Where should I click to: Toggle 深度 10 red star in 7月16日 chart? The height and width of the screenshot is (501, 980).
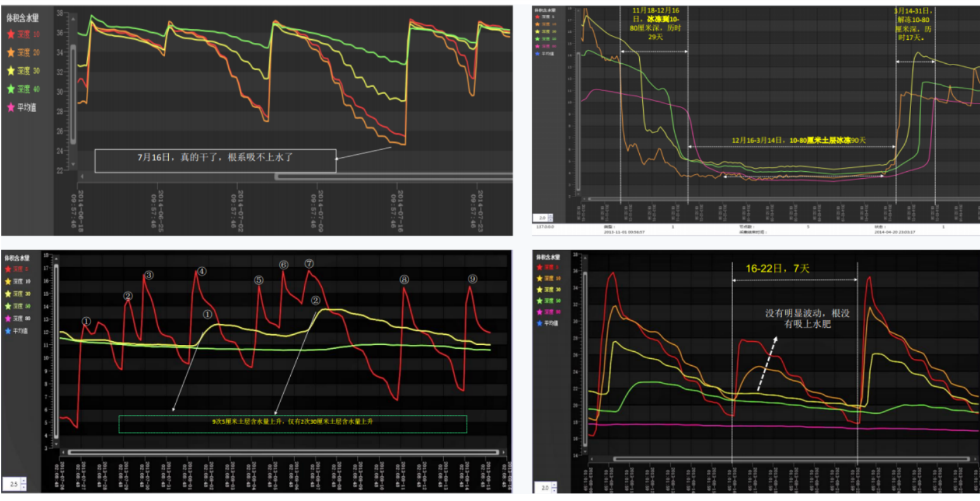[x=10, y=34]
